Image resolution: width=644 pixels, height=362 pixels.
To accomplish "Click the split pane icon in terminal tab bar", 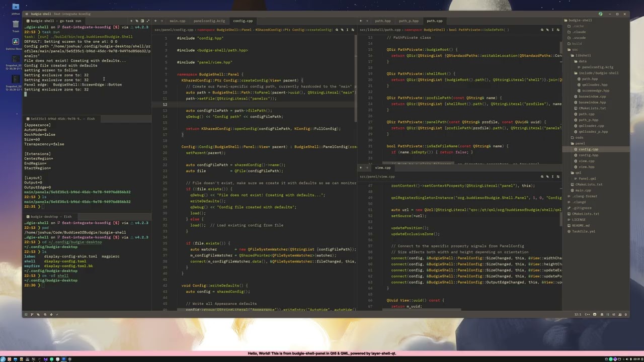I will pyautogui.click(x=142, y=21).
